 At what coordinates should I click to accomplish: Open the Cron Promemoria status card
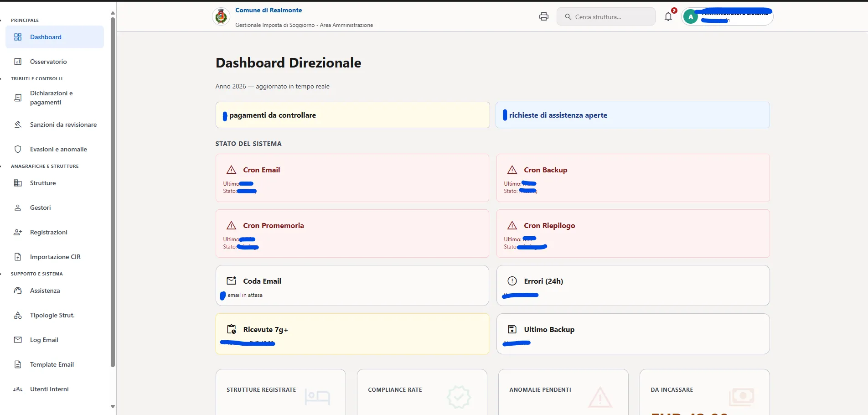click(x=352, y=233)
